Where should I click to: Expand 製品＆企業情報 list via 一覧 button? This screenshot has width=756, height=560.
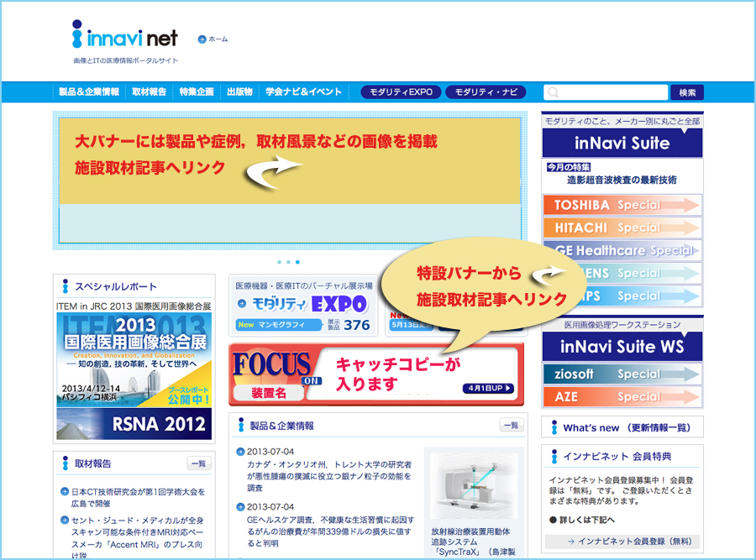[511, 426]
